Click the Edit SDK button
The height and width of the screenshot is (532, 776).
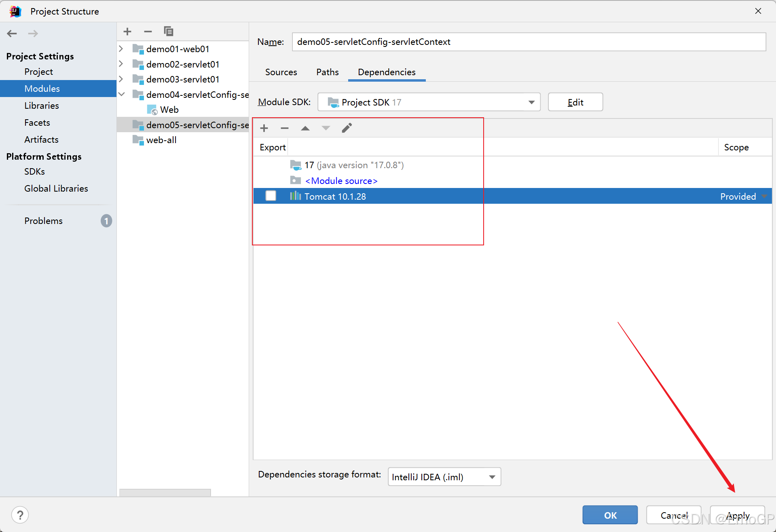(x=575, y=102)
